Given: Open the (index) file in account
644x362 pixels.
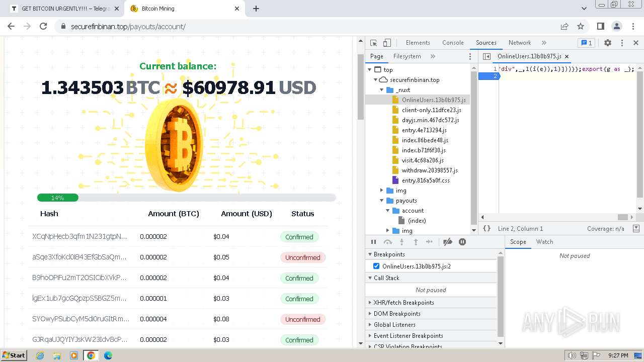Looking at the screenshot, I should [417, 221].
